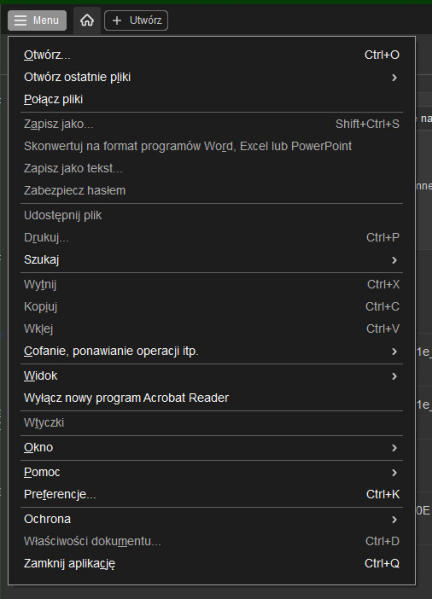Screen dimensions: 432x599
Task: Click the hamburger Menu button
Action: [37, 20]
